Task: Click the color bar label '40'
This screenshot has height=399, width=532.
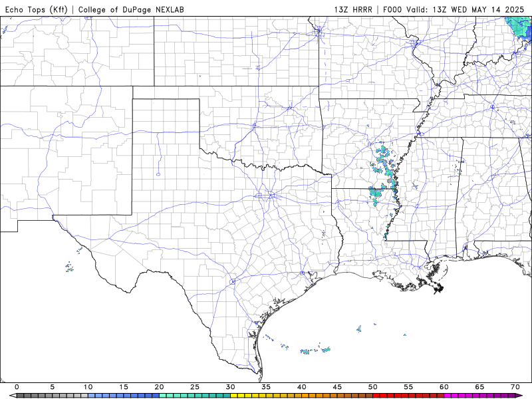Action: pos(302,387)
